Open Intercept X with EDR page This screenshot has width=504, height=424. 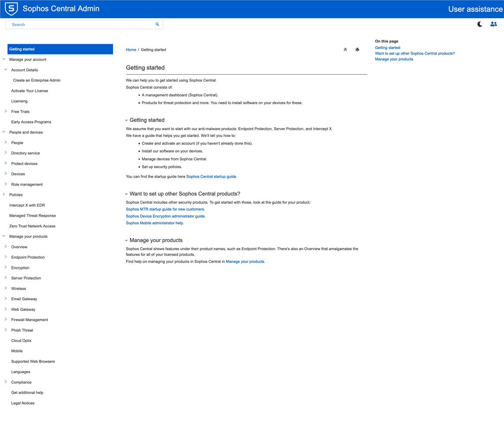click(x=27, y=205)
